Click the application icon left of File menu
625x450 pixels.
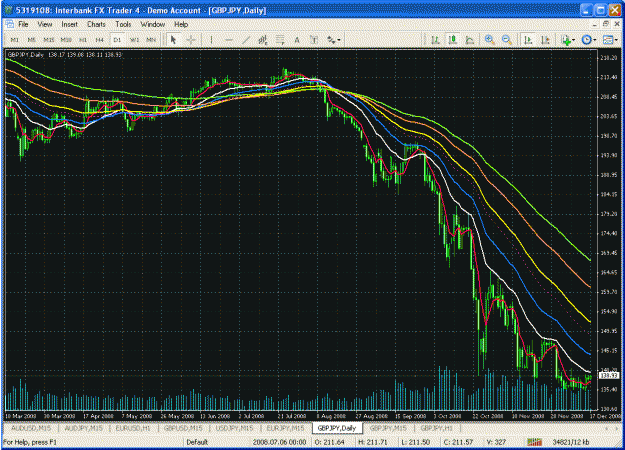pyautogui.click(x=9, y=24)
